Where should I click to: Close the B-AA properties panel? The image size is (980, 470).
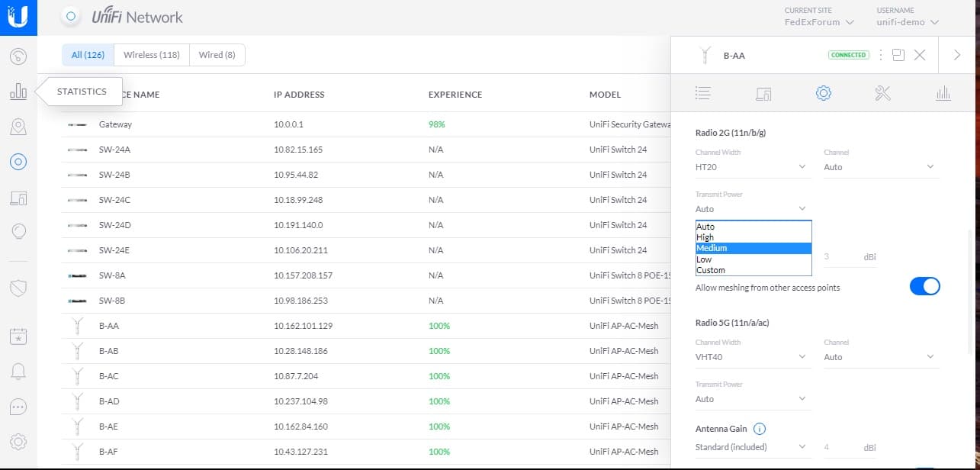click(920, 55)
